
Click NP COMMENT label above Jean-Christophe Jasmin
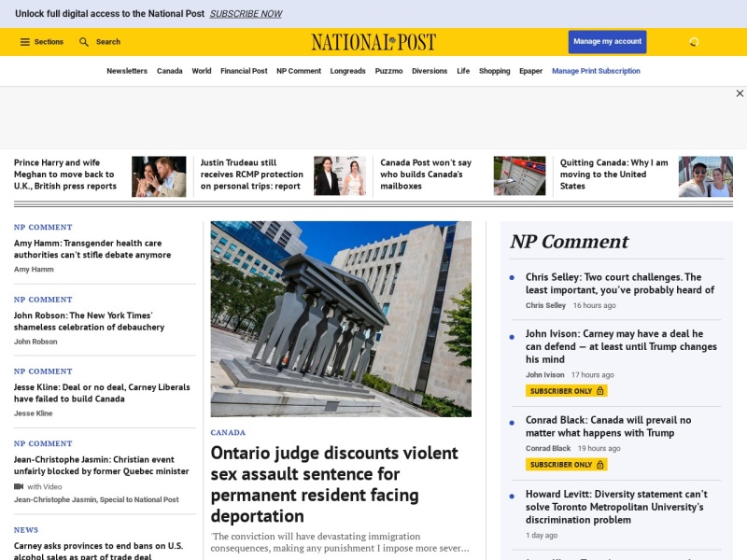(x=43, y=444)
